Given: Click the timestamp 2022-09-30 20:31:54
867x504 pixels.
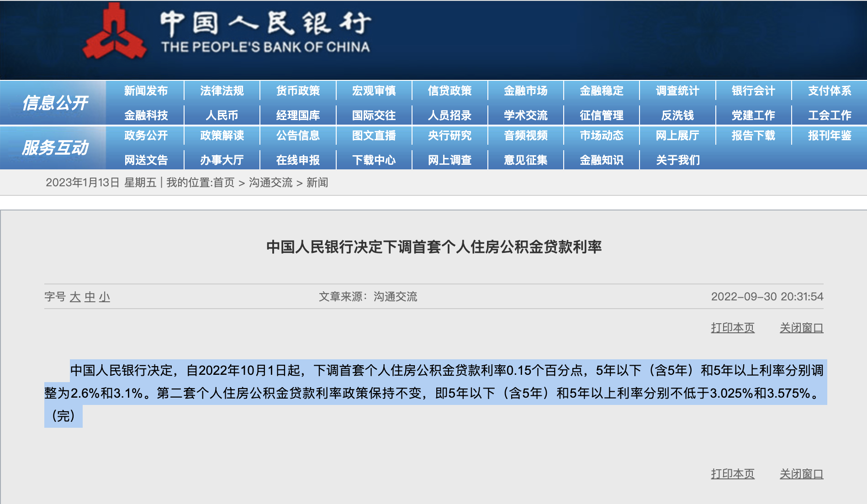Looking at the screenshot, I should point(767,297).
